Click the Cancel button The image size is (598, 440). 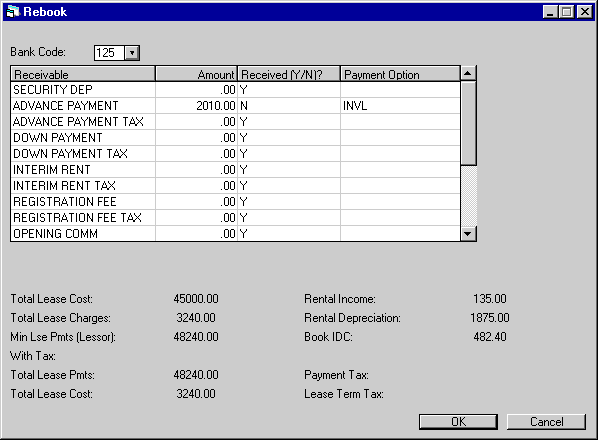tap(546, 422)
